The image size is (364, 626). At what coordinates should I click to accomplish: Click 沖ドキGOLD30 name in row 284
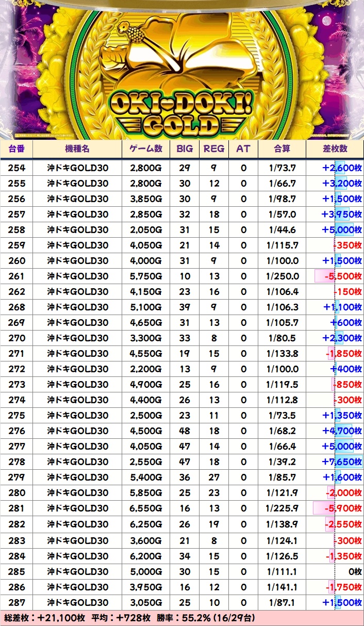click(x=77, y=556)
